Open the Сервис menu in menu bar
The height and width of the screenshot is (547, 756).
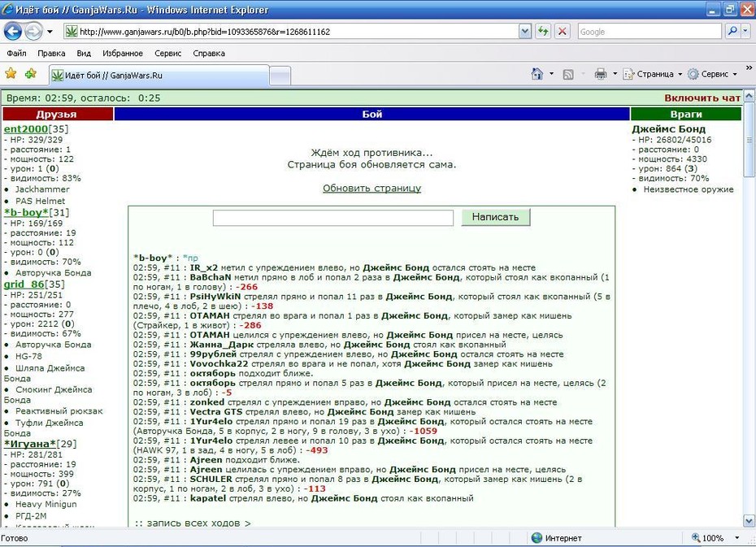point(167,53)
